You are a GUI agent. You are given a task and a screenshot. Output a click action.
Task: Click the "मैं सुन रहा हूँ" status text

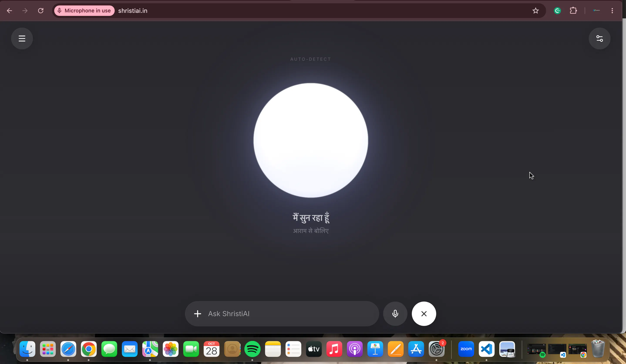click(x=311, y=218)
